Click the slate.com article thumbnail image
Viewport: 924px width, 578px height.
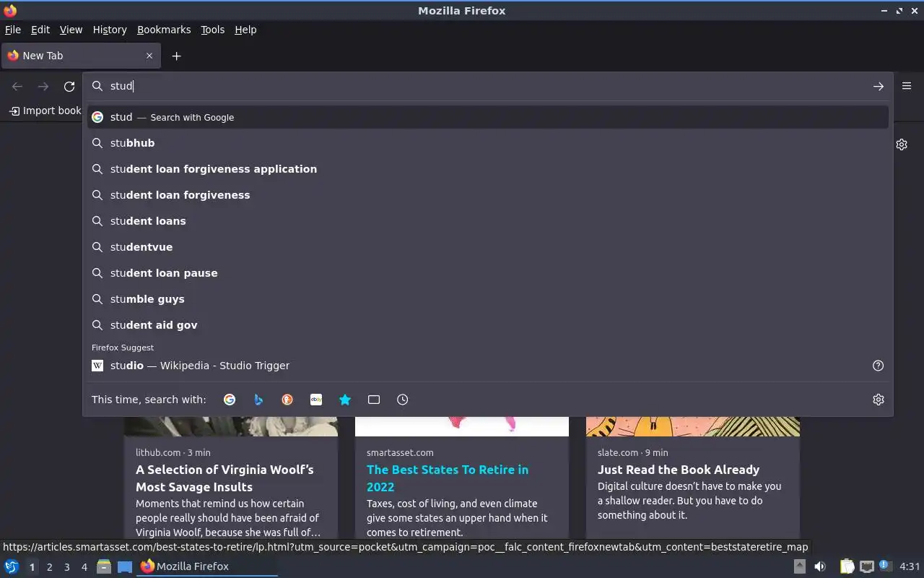click(693, 426)
